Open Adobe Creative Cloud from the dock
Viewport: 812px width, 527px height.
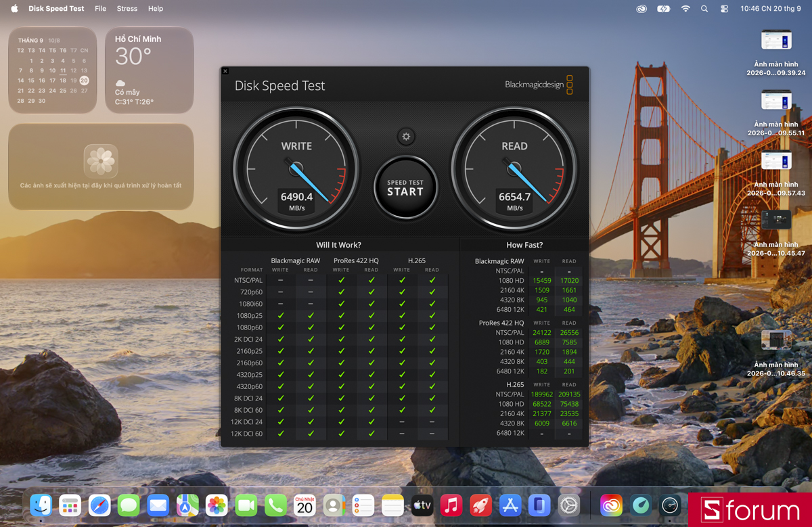[x=611, y=505]
